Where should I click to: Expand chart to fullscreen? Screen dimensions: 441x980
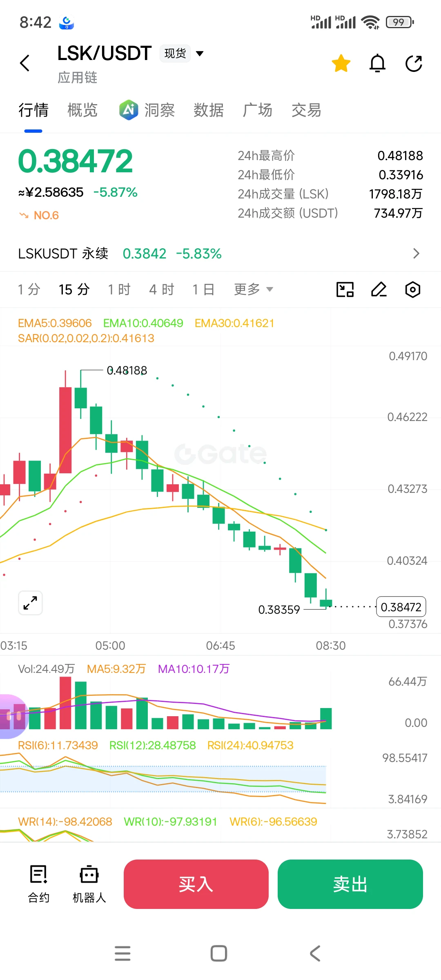pos(31,603)
